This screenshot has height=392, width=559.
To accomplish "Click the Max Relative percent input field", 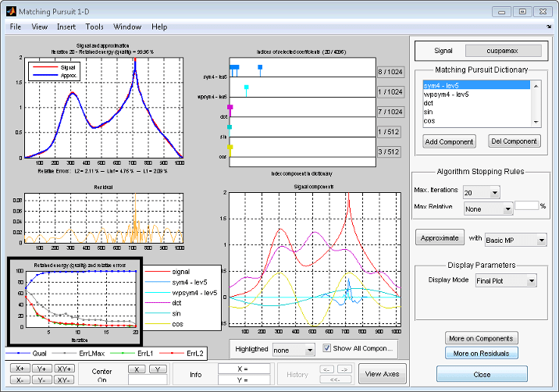I will tap(526, 206).
